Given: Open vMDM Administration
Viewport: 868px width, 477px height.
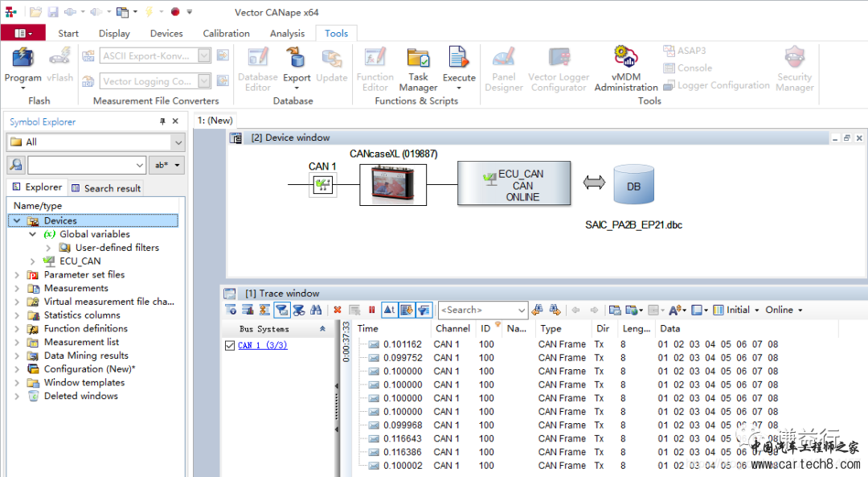Looking at the screenshot, I should coord(626,69).
